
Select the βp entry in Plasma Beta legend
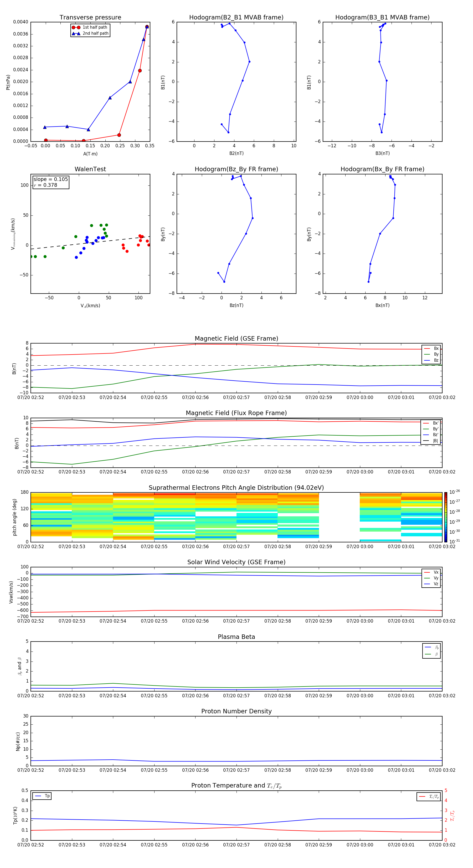431,647
